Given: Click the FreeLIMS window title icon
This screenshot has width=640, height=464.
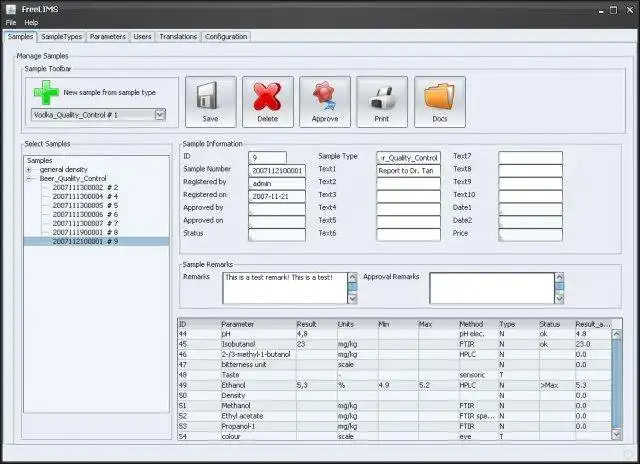Looking at the screenshot, I should click(x=10, y=8).
